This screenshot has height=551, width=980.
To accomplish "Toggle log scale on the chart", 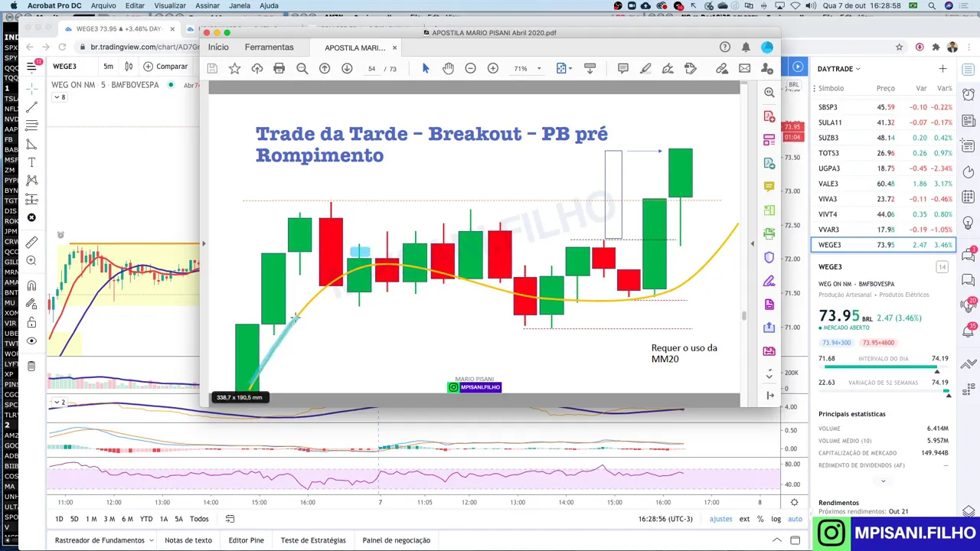I will click(776, 519).
